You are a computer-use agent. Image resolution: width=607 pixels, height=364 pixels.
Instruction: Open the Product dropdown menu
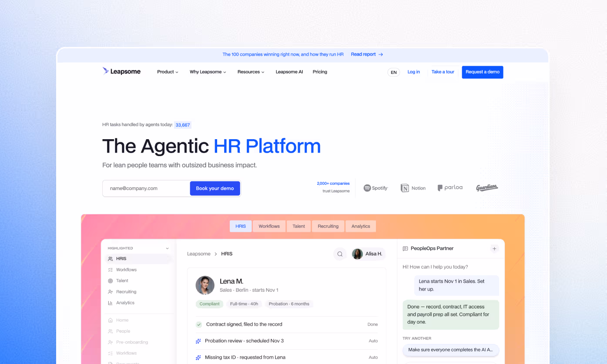168,72
